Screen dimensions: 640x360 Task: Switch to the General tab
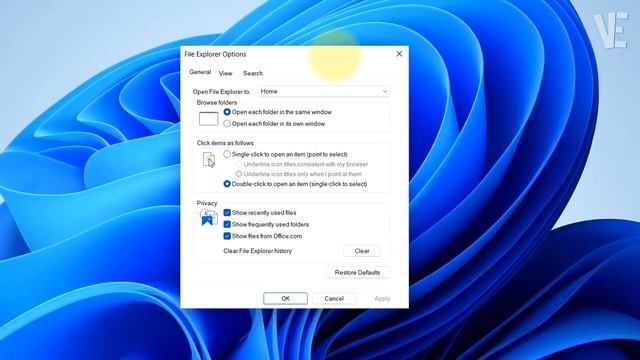pos(200,72)
